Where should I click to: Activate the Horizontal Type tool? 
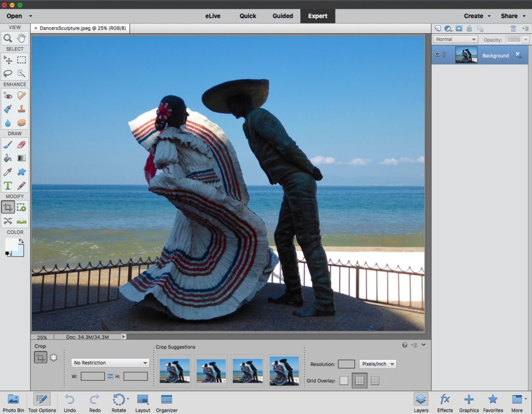pos(8,186)
